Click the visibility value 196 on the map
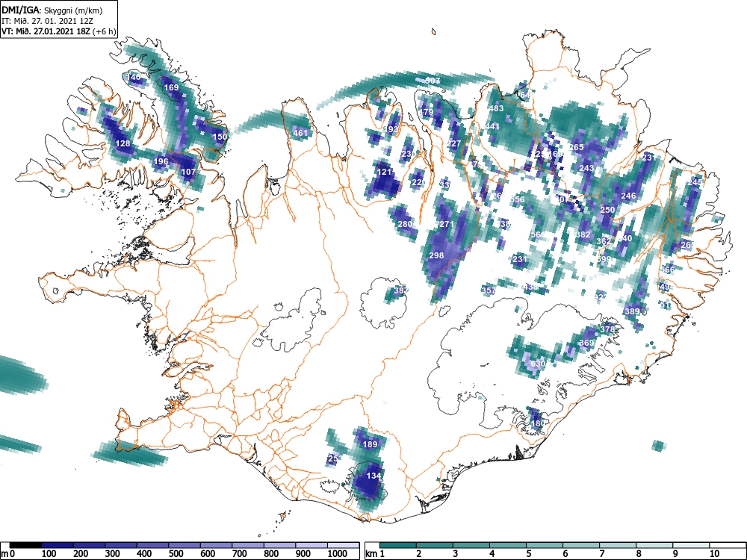The height and width of the screenshot is (560, 747). 161,161
